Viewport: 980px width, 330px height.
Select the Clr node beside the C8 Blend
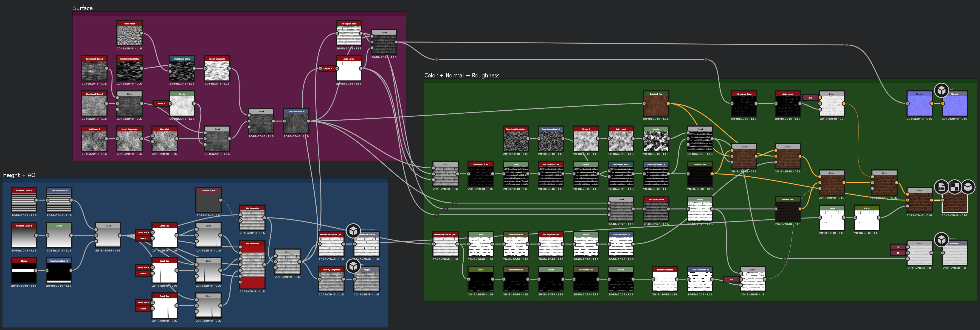[x=810, y=98]
